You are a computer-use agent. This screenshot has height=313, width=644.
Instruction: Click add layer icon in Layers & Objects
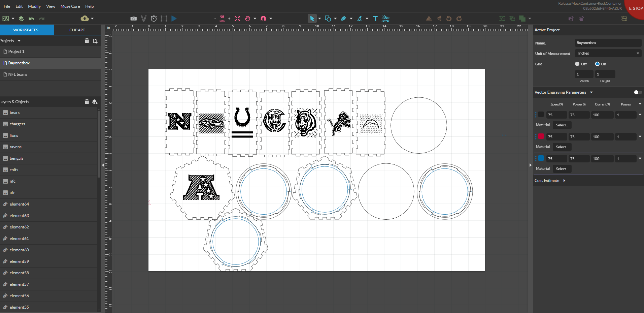[x=95, y=102]
